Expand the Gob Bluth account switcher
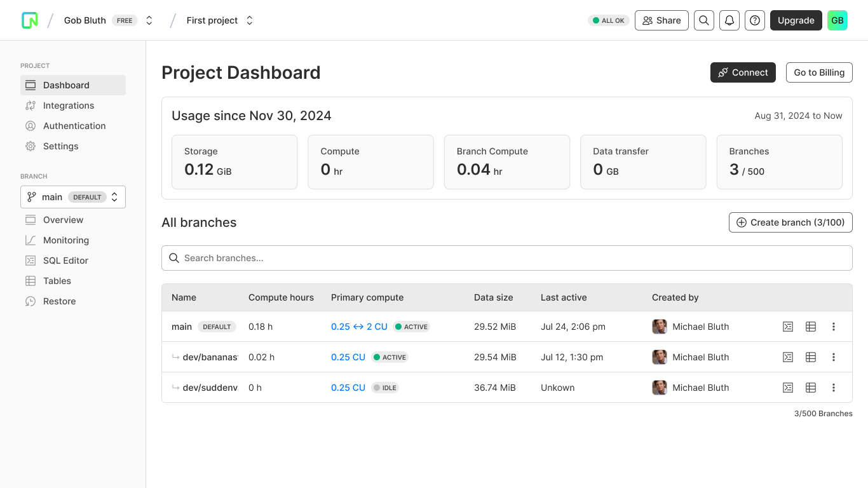 click(x=149, y=20)
